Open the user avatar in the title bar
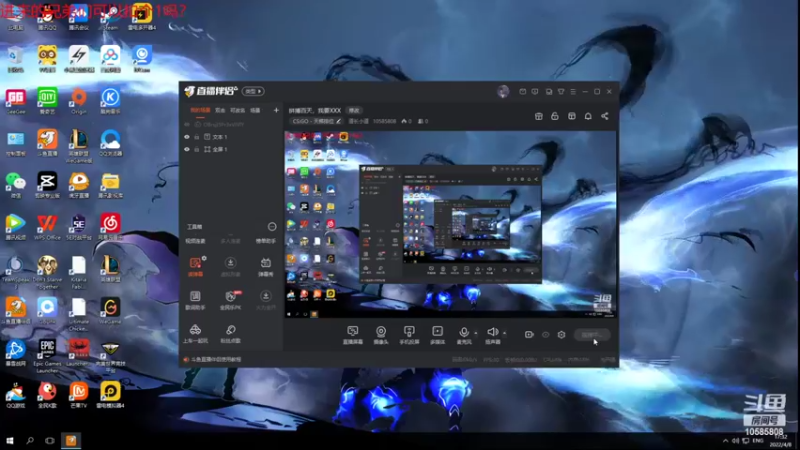 (x=503, y=91)
